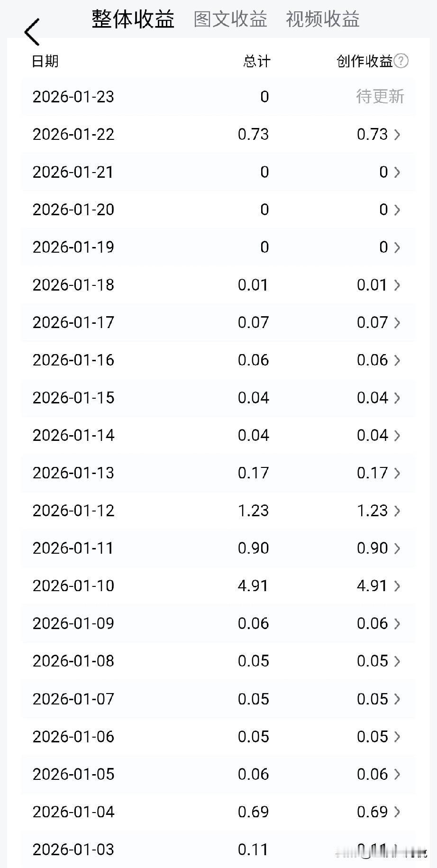Tap chevron beside 0.17 on 2026-01-13
Image resolution: width=437 pixels, height=868 pixels.
397,473
